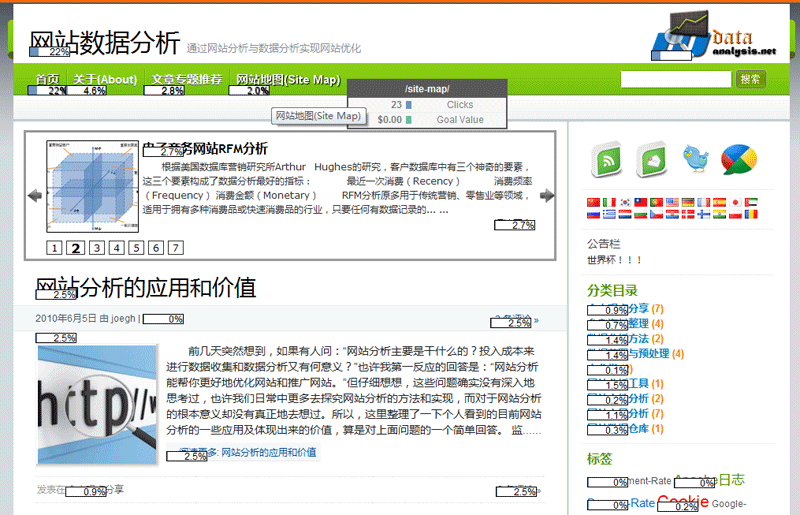The width and height of the screenshot is (800, 515).
Task: Click the 搜索 search button
Action: pyautogui.click(x=750, y=79)
